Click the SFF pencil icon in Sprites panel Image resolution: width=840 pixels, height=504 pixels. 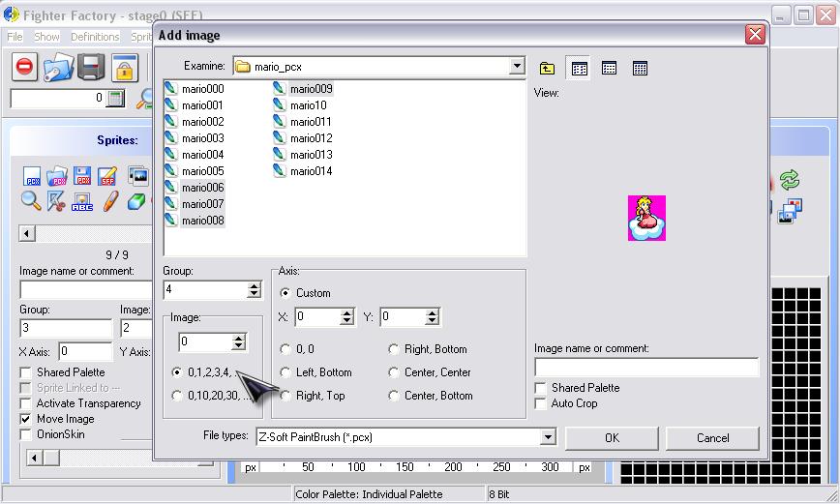[108, 176]
